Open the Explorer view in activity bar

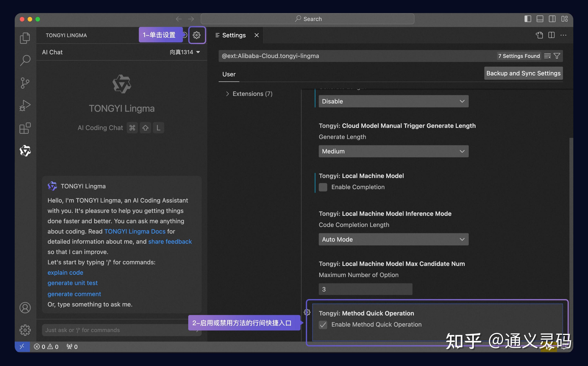(25, 38)
